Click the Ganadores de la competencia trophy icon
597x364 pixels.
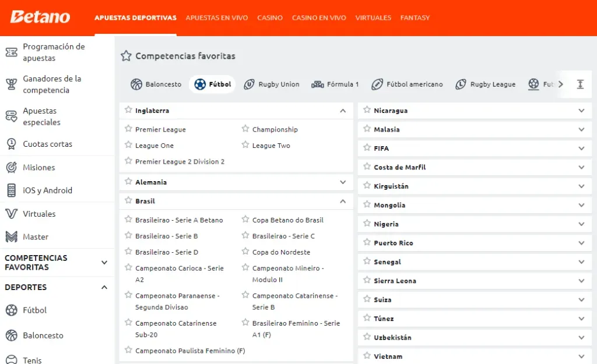11,84
